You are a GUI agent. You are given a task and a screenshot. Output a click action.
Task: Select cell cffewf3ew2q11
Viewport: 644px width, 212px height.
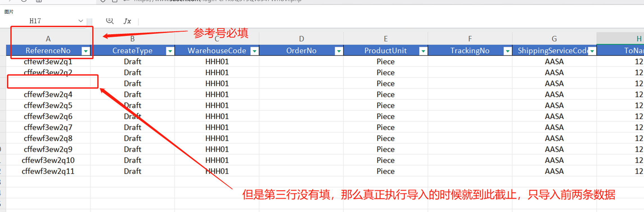[48, 171]
